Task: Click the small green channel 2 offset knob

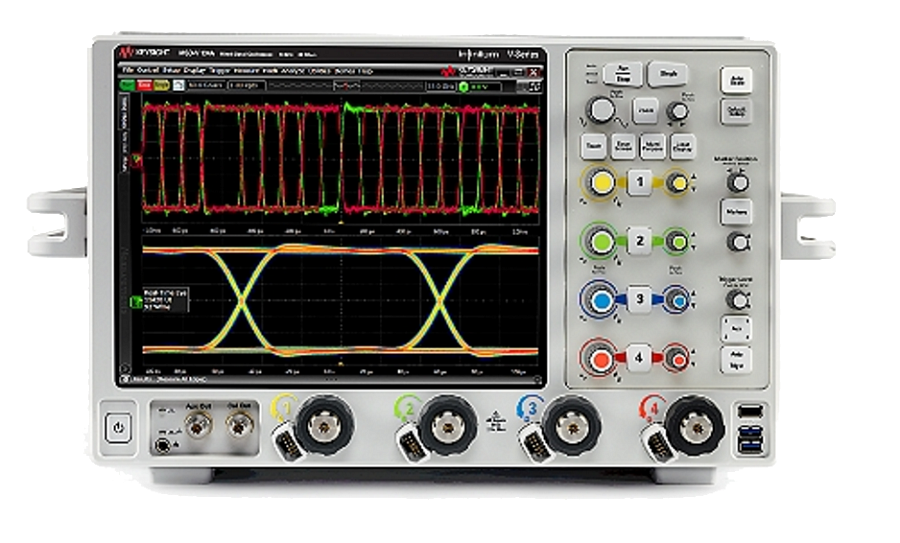Action: tap(677, 242)
